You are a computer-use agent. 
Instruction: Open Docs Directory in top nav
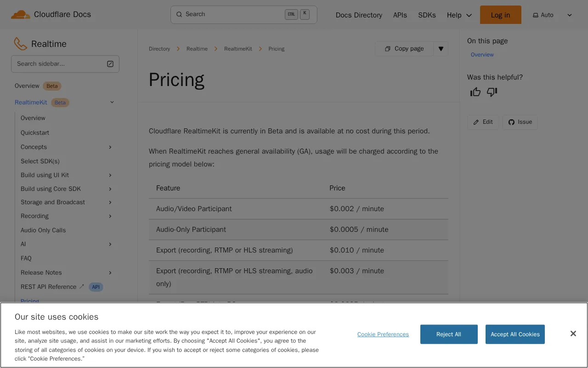(x=359, y=15)
